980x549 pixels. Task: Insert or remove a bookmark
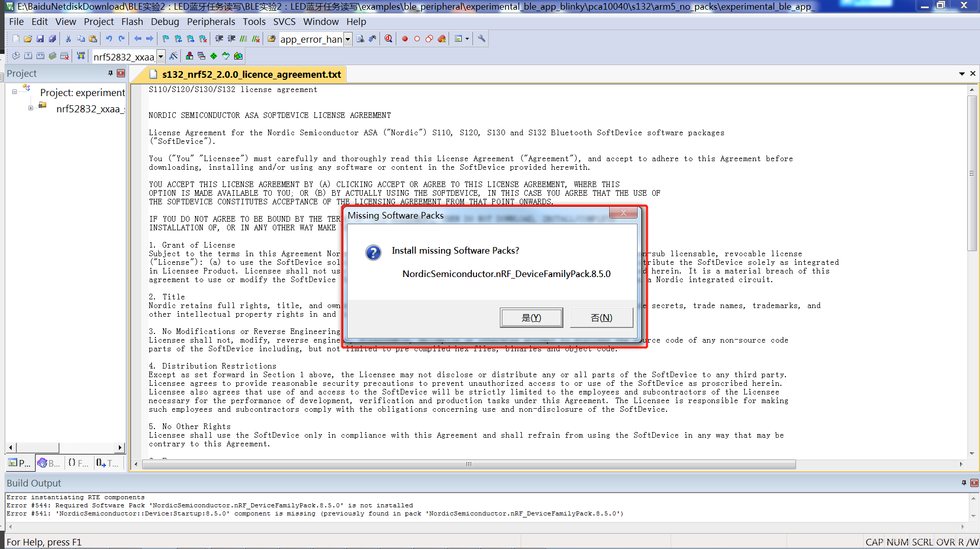click(166, 39)
